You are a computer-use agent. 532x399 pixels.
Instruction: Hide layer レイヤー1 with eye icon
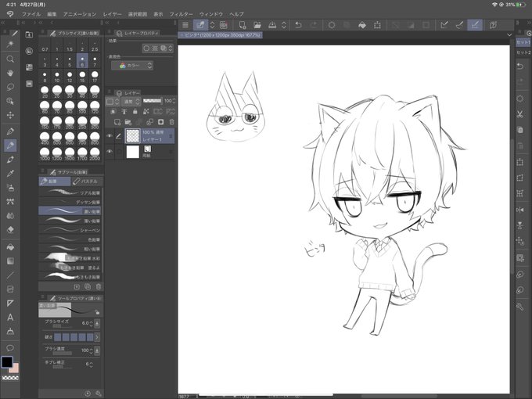click(x=110, y=135)
